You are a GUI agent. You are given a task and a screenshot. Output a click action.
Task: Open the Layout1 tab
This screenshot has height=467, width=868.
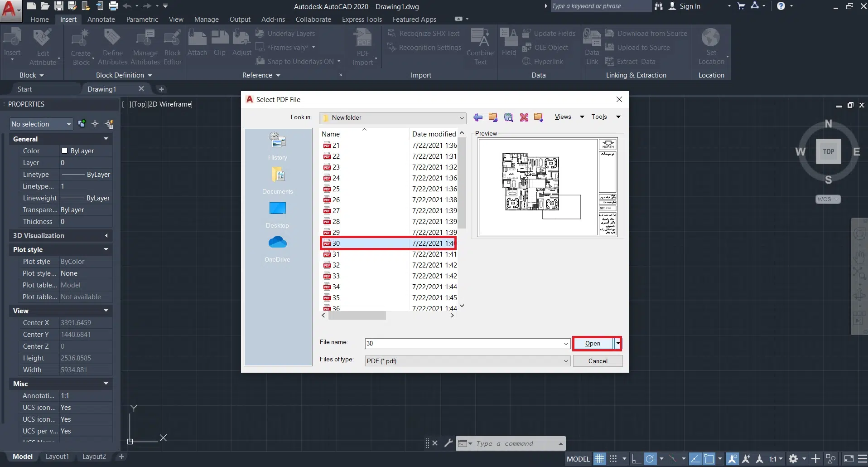point(57,457)
